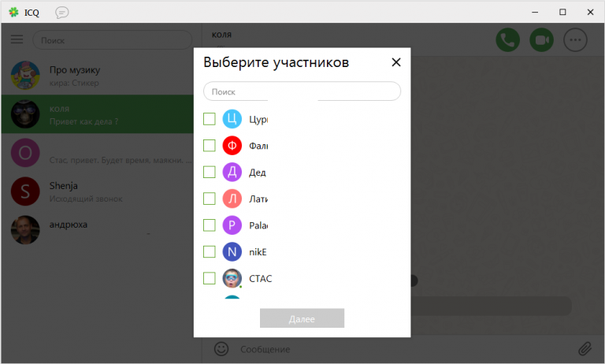Click the participant search field in dialog
Screen dimensions: 605x364
point(302,91)
